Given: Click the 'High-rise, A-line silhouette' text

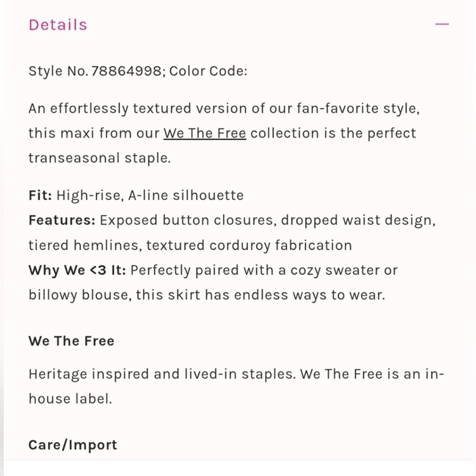Looking at the screenshot, I should [x=150, y=195].
